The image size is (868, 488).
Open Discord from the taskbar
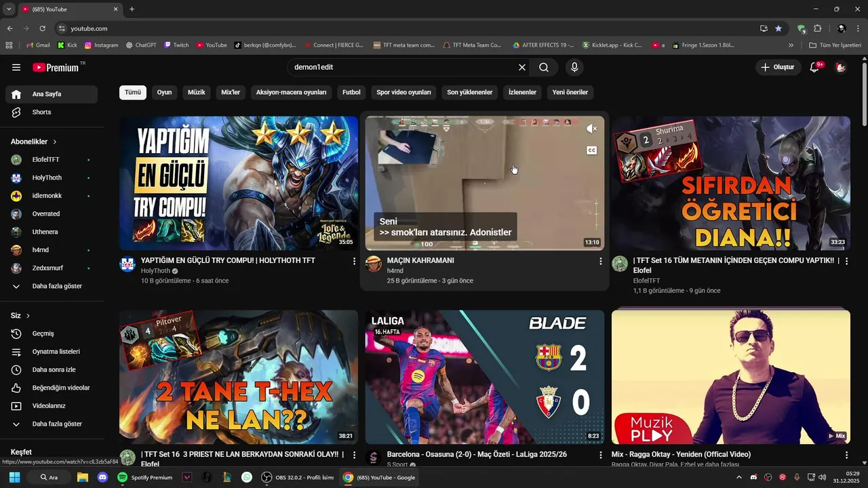click(x=102, y=477)
